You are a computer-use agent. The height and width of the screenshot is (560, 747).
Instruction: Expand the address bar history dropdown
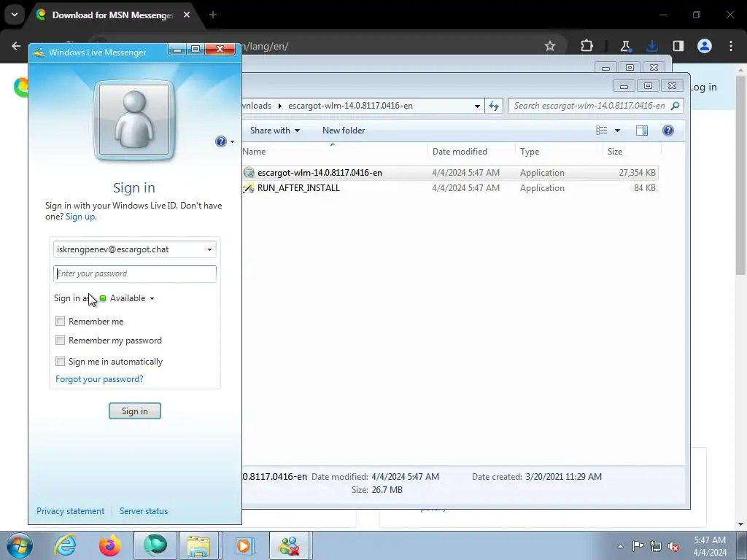(x=477, y=106)
